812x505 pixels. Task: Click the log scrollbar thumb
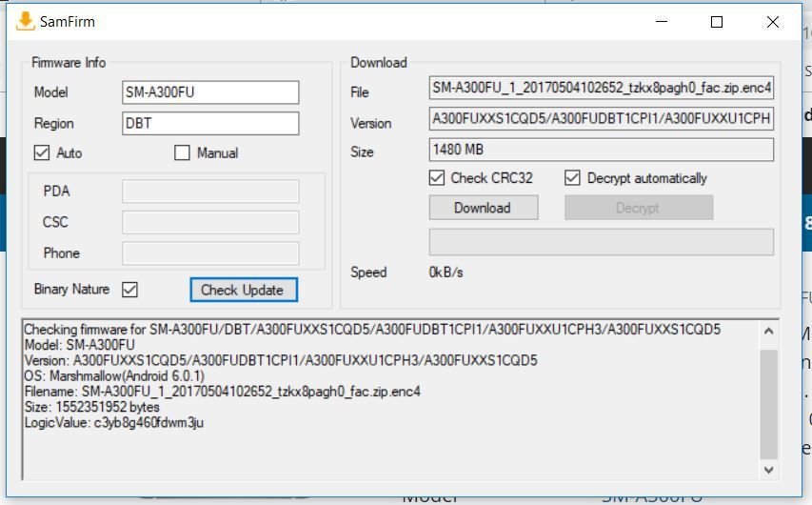click(x=769, y=404)
